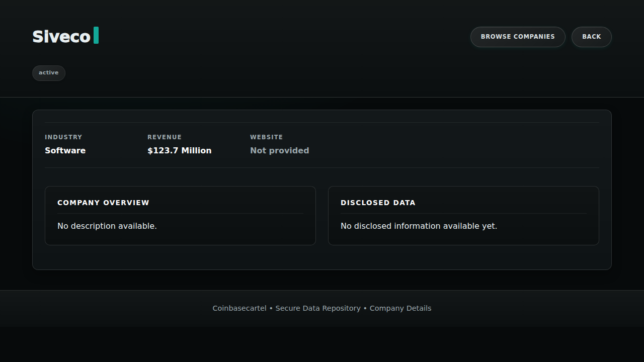Click the teal cursor bar beside Siveco
The image size is (644, 362).
click(96, 36)
